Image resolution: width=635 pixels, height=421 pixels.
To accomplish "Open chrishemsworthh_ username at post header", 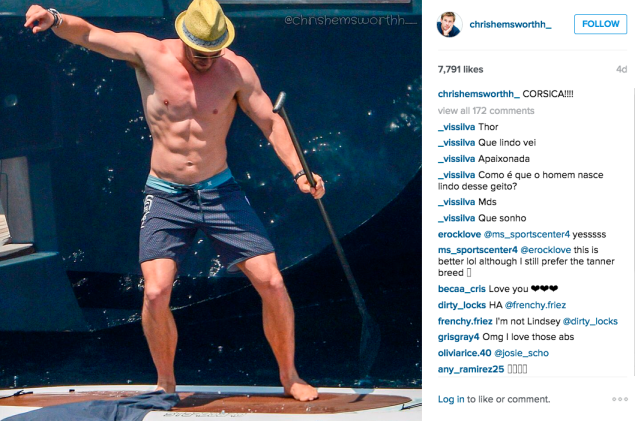I will tap(510, 24).
